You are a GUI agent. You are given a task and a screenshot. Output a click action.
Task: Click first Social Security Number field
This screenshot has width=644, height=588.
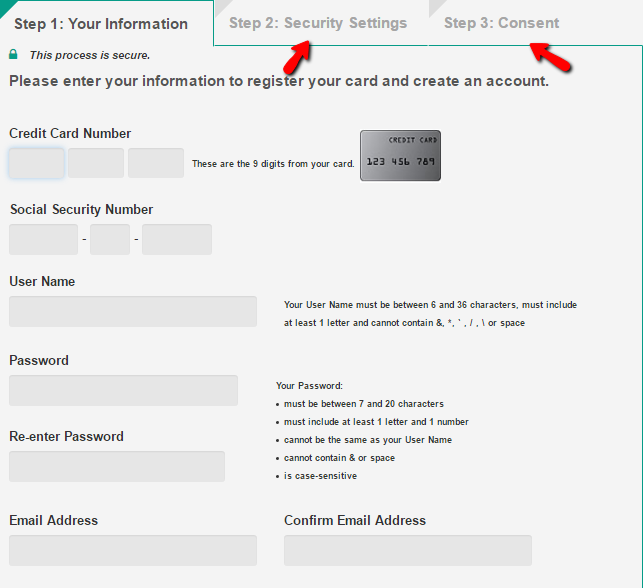(43, 240)
